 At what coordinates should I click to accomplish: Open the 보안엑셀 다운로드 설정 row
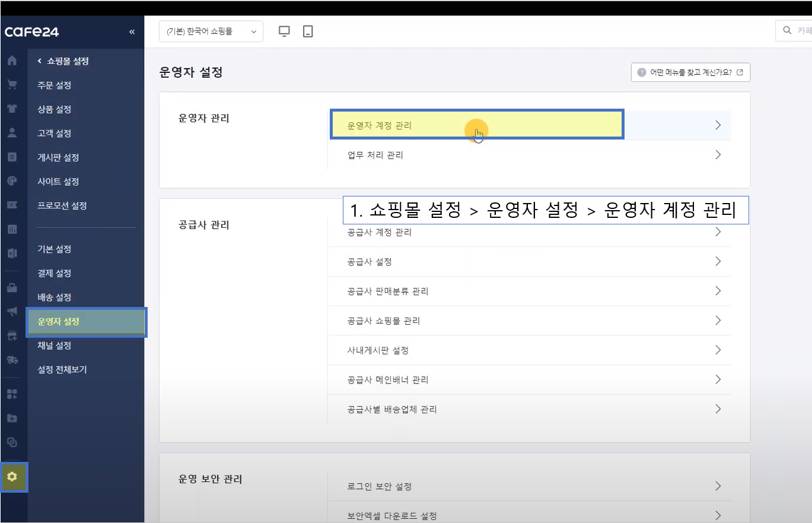(530, 515)
